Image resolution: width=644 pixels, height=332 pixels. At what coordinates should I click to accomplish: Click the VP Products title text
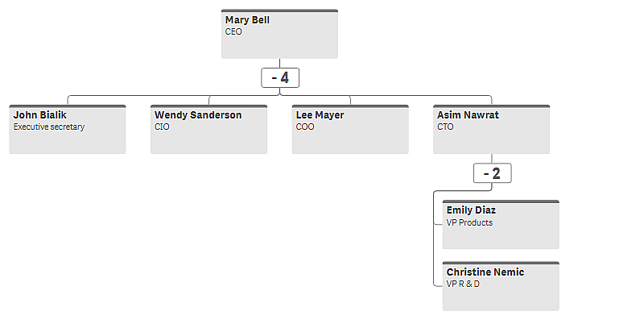point(469,222)
